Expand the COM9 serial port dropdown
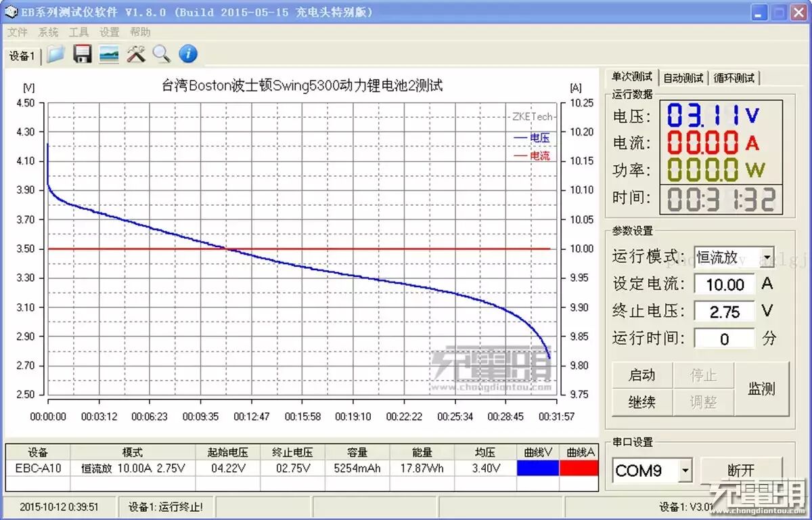 point(685,470)
